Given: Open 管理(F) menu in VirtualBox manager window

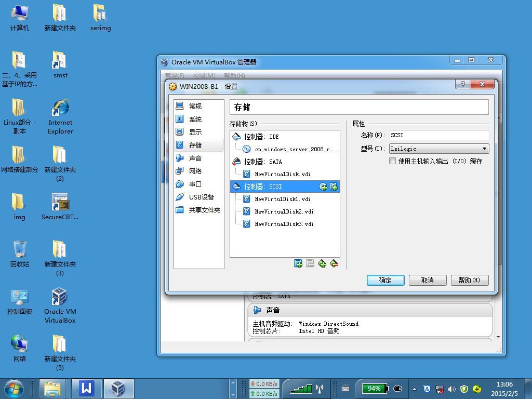Looking at the screenshot, I should 174,75.
